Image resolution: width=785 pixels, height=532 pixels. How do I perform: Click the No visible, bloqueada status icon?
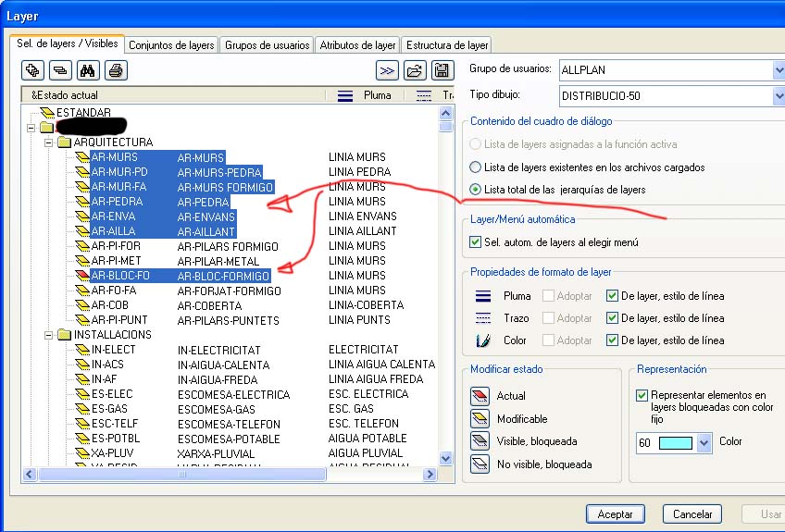480,464
